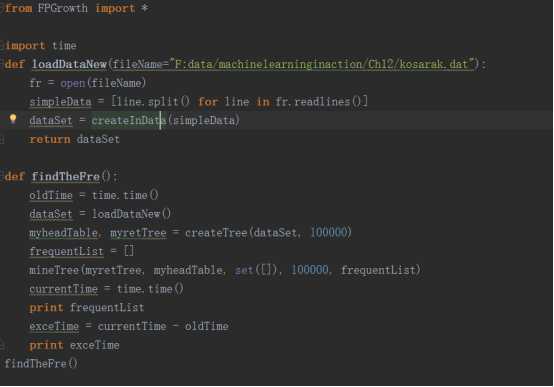This screenshot has height=387, width=554.
Task: Click the kosarak.dat file path string
Action: click(x=322, y=64)
